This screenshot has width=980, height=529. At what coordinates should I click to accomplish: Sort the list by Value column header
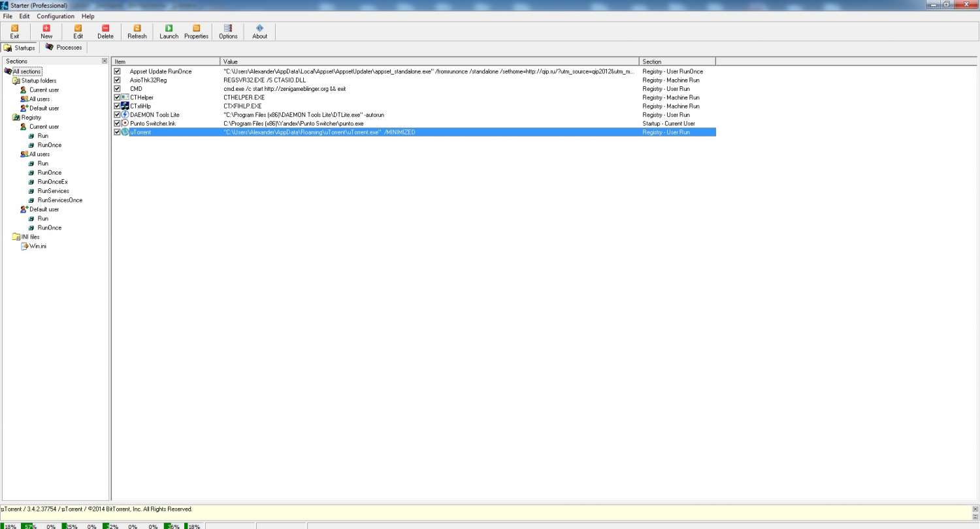coord(430,61)
